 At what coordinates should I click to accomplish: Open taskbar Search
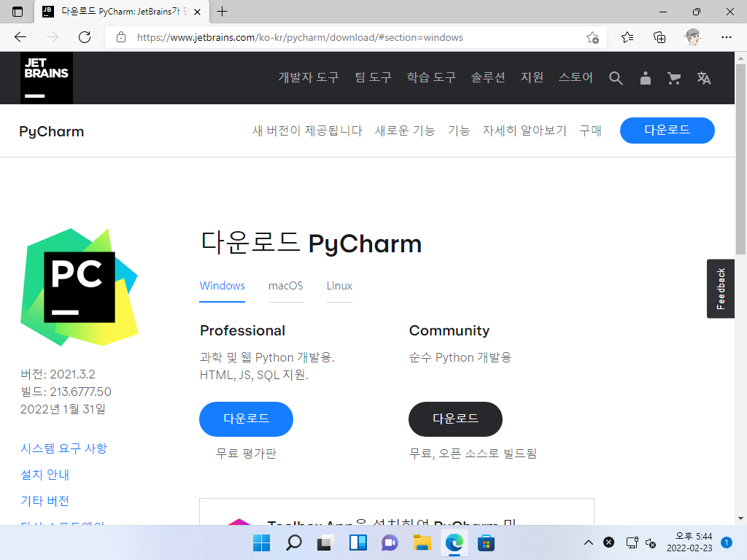[293, 542]
